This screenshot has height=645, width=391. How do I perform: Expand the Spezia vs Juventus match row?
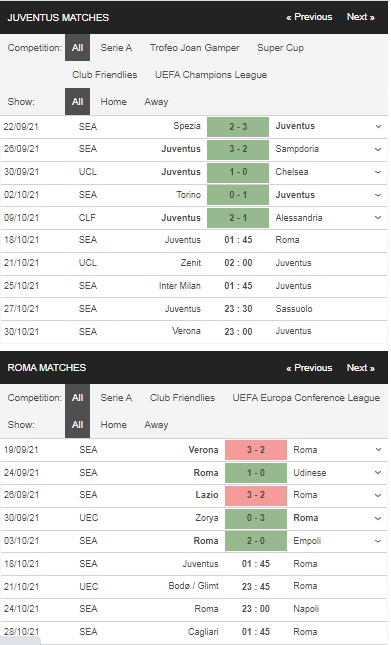[378, 126]
